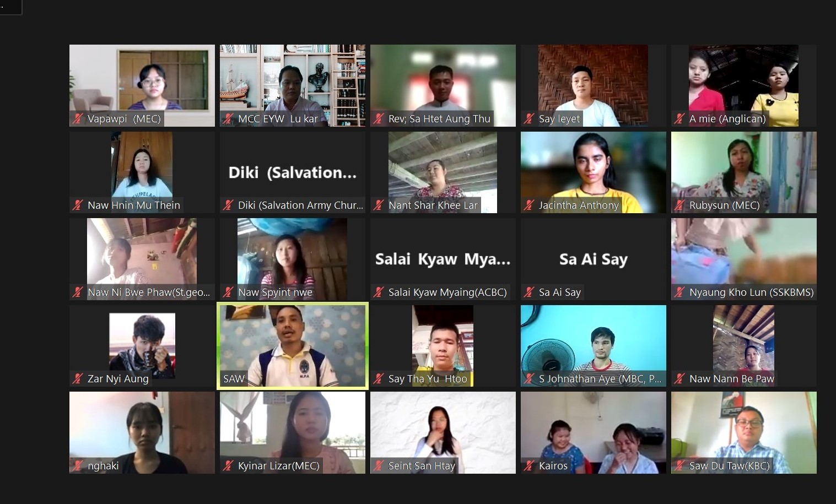Screen dimensions: 836x504
Task: Click Rubysun (MEC) name label
Action: (724, 205)
